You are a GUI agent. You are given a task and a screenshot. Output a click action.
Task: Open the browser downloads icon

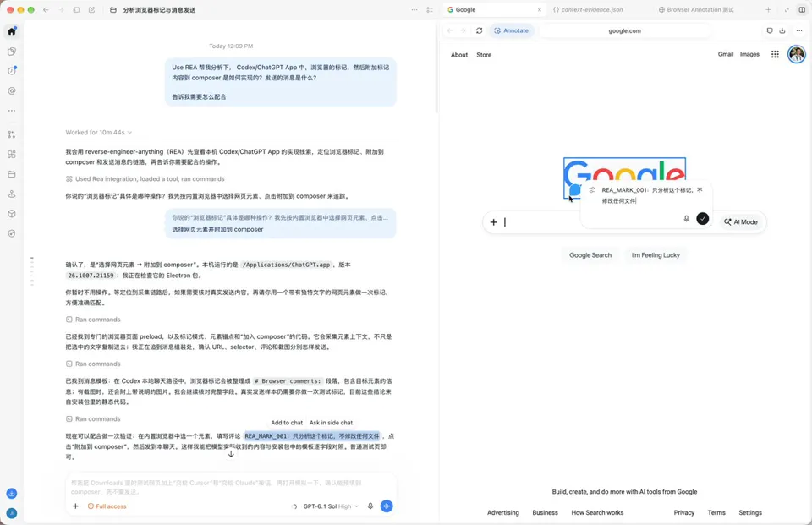click(782, 30)
